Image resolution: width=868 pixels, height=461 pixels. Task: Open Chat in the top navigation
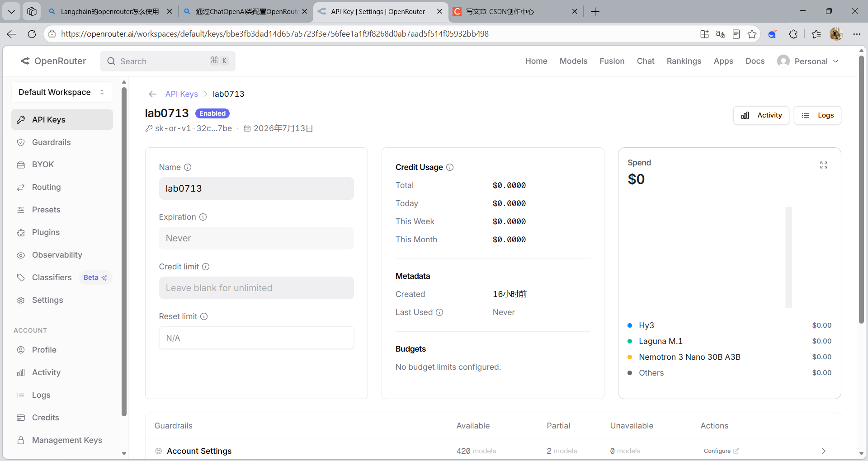646,61
